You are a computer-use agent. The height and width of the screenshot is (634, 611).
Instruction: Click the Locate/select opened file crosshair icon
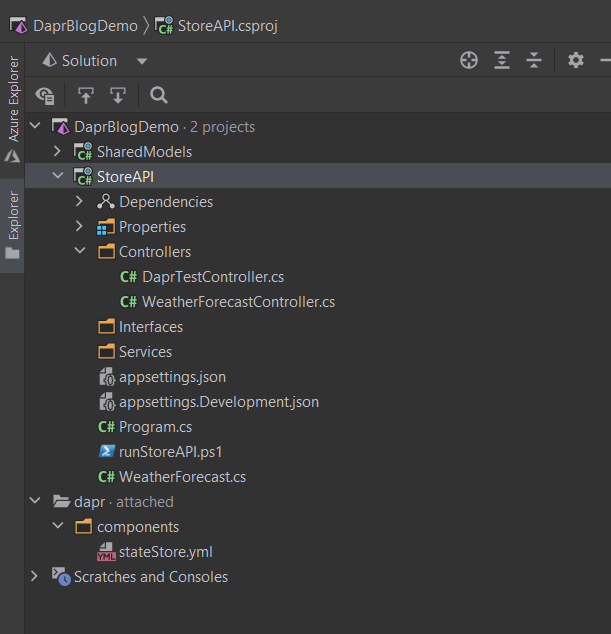point(469,61)
